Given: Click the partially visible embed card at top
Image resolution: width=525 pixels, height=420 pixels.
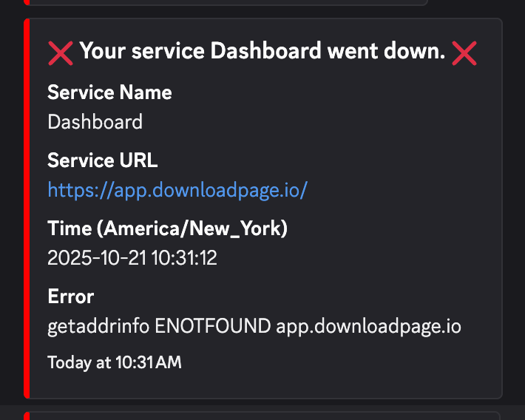Looking at the screenshot, I should (x=222, y=2).
